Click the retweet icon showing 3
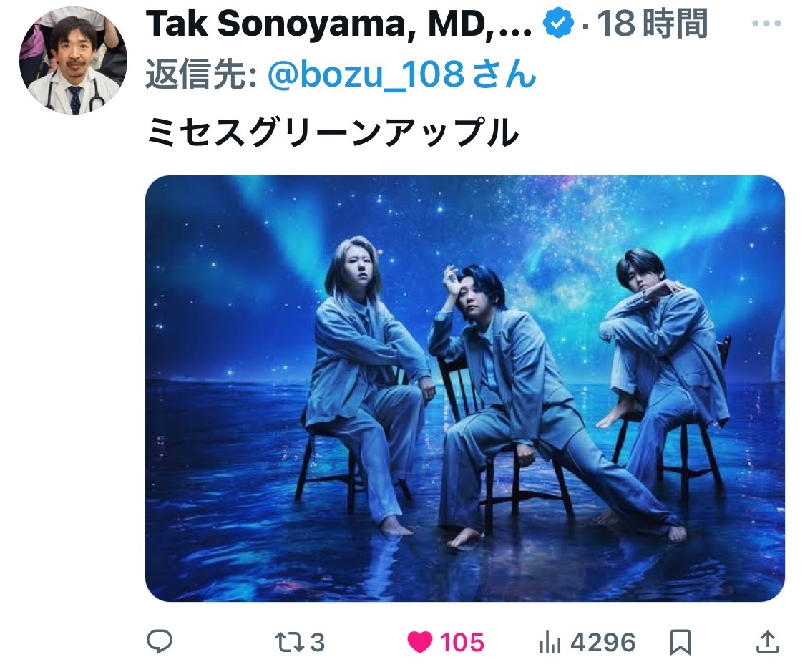805x672 pixels. tap(290, 642)
